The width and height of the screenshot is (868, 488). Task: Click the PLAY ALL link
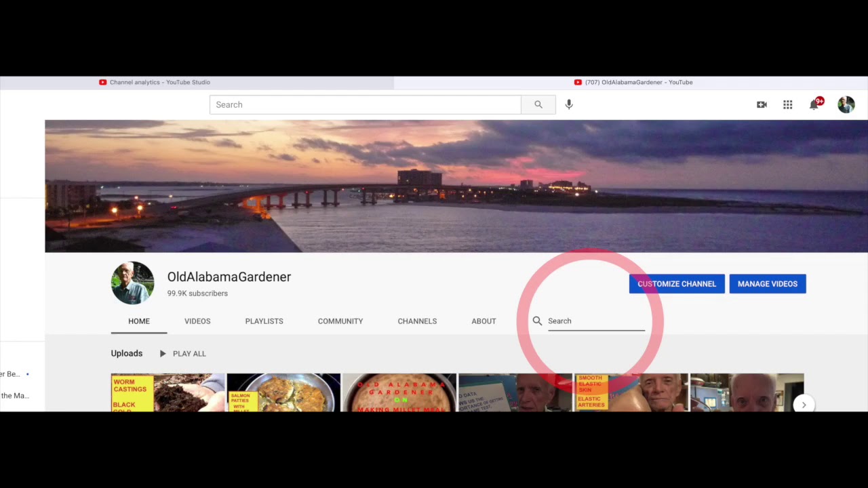[189, 354]
